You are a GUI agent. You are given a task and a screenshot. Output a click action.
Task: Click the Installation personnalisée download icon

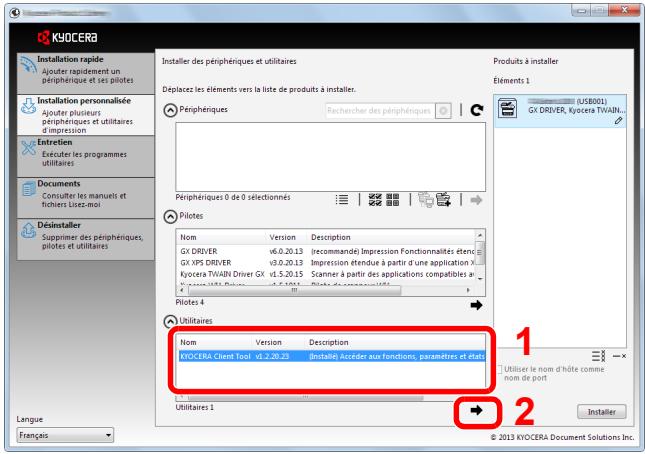pyautogui.click(x=28, y=106)
